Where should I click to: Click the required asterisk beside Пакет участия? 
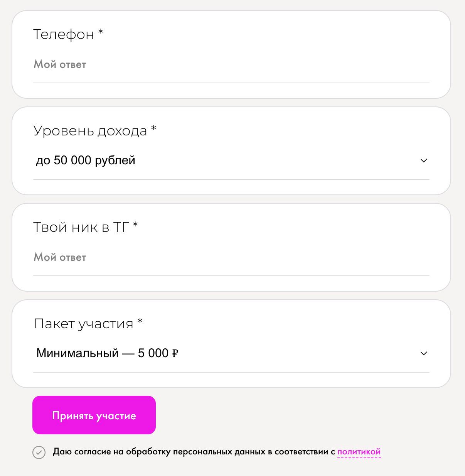(x=140, y=321)
